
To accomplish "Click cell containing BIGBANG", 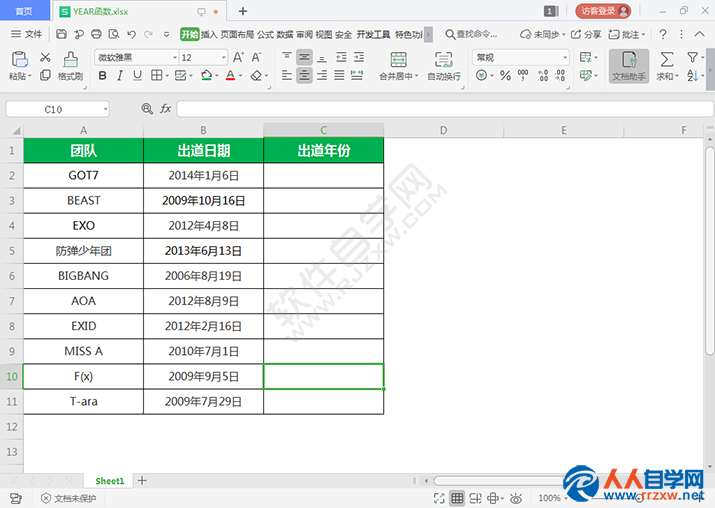I will point(83,276).
